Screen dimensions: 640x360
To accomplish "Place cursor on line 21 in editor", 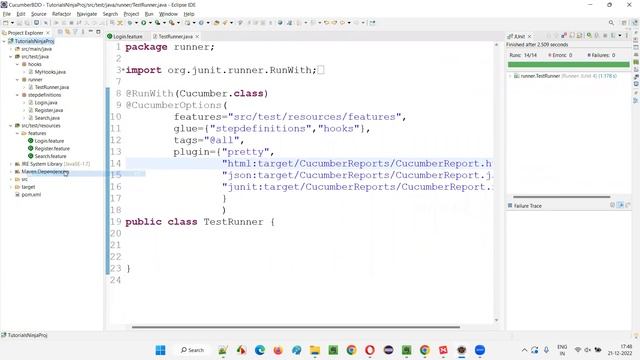I will (308, 245).
